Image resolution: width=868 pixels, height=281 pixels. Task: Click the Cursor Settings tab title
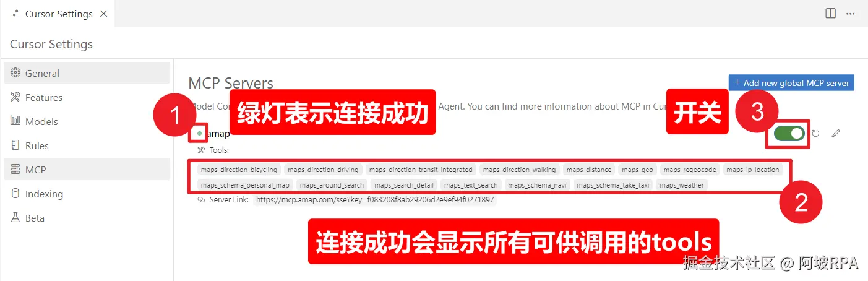pos(59,14)
